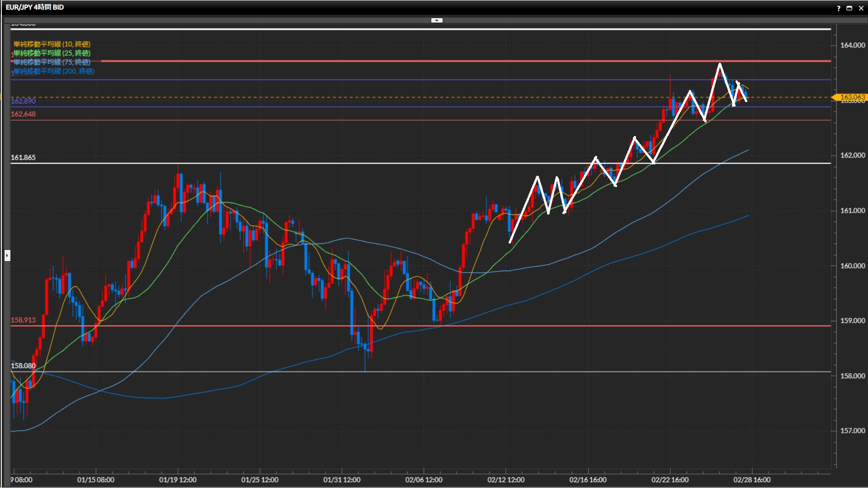Viewport: 868px width, 488px height.
Task: Select the red 162.648 horizontal line
Action: pos(316,120)
